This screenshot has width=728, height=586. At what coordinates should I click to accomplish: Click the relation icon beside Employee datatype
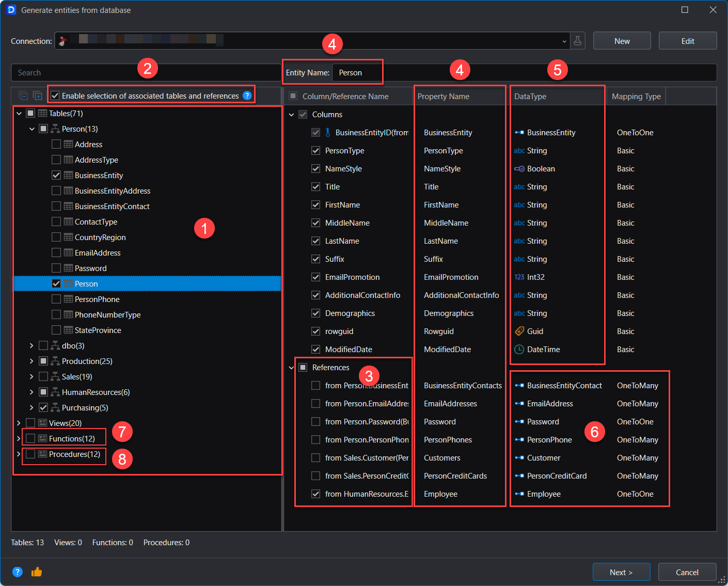tap(519, 494)
